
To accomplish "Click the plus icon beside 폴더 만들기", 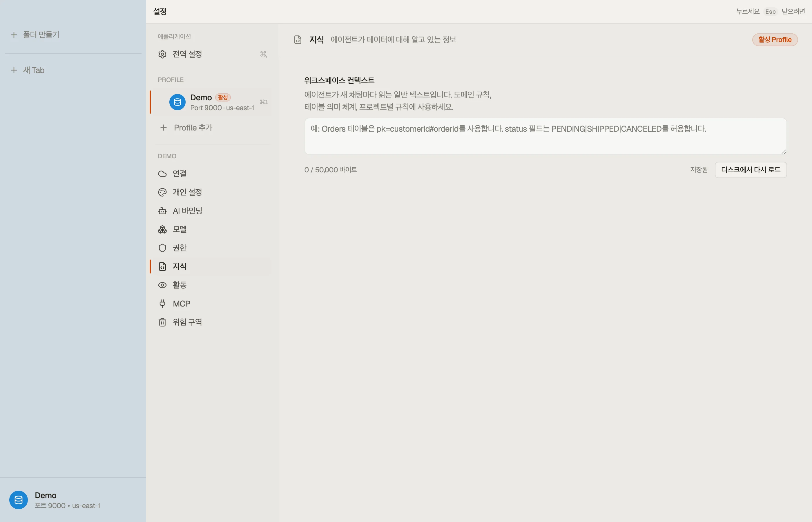I will pos(14,35).
